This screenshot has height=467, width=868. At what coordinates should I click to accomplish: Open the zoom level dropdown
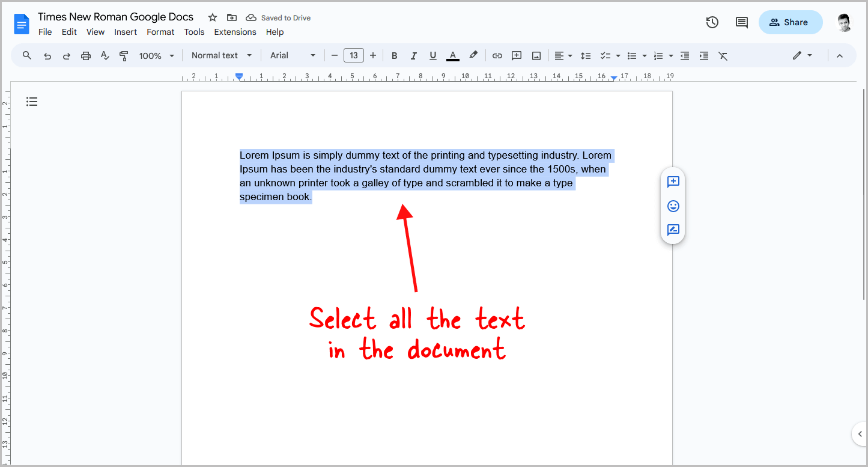tap(155, 55)
